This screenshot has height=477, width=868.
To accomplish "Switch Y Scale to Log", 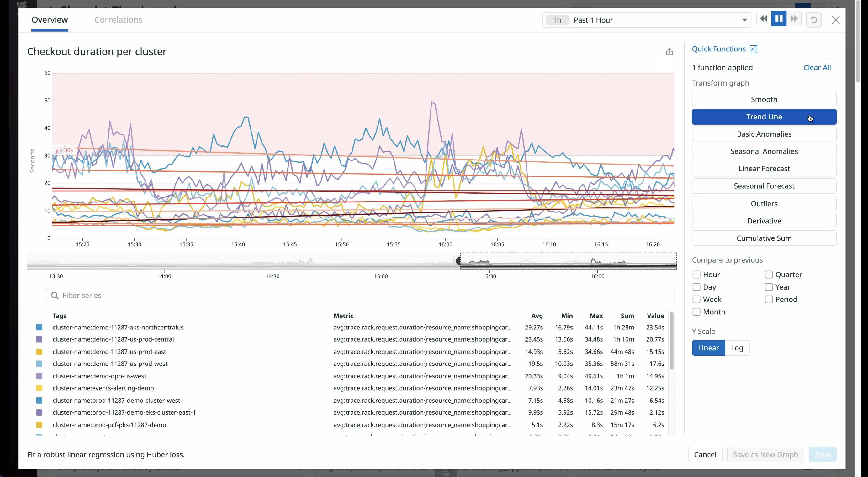I will (737, 348).
